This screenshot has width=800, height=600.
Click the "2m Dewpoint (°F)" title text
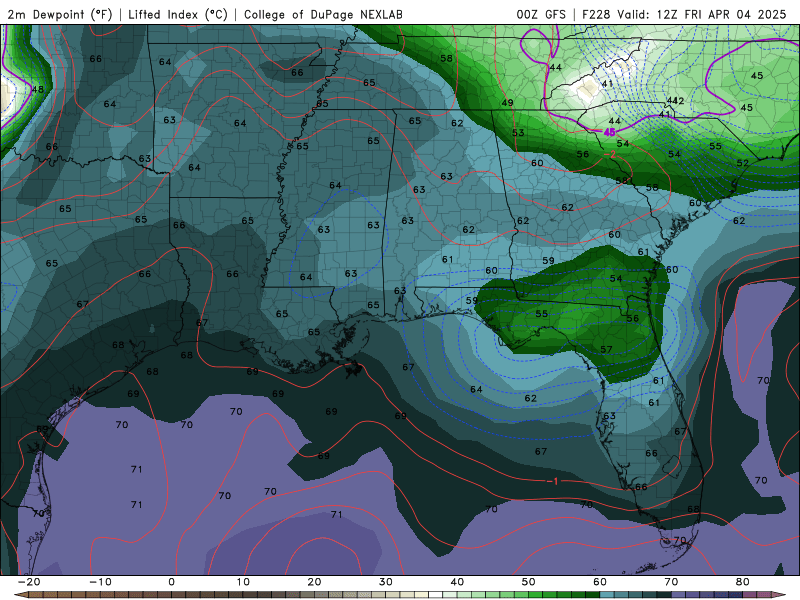point(60,15)
